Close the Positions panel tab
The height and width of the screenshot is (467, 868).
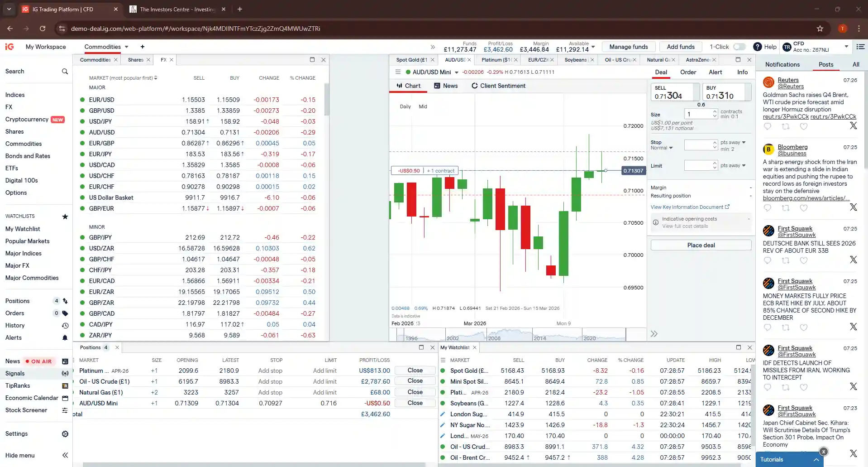(x=117, y=347)
